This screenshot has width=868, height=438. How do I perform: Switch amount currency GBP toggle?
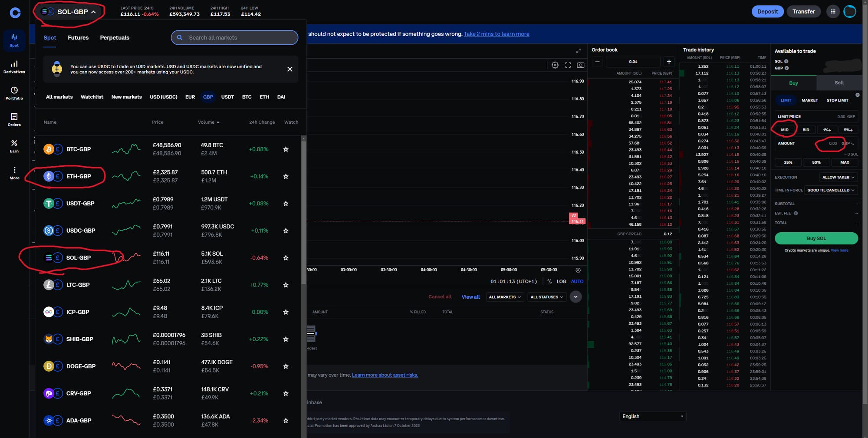(847, 143)
